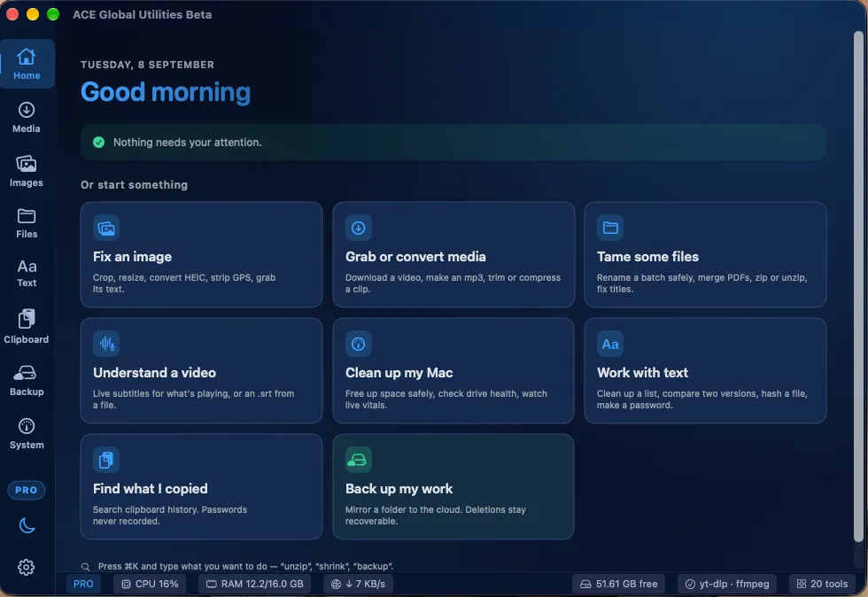This screenshot has width=868, height=597.
Task: Click 'Live subtitles for what's playing' description
Action: tap(194, 399)
